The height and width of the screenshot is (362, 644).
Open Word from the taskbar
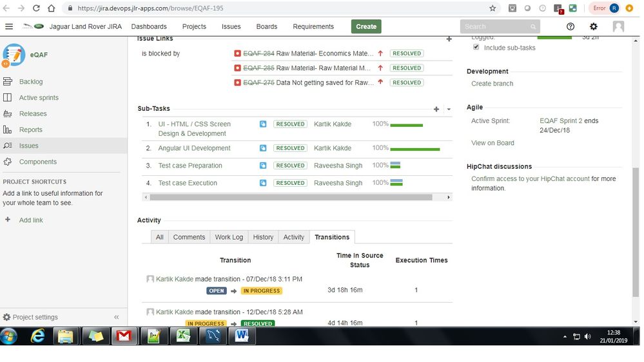(242, 336)
